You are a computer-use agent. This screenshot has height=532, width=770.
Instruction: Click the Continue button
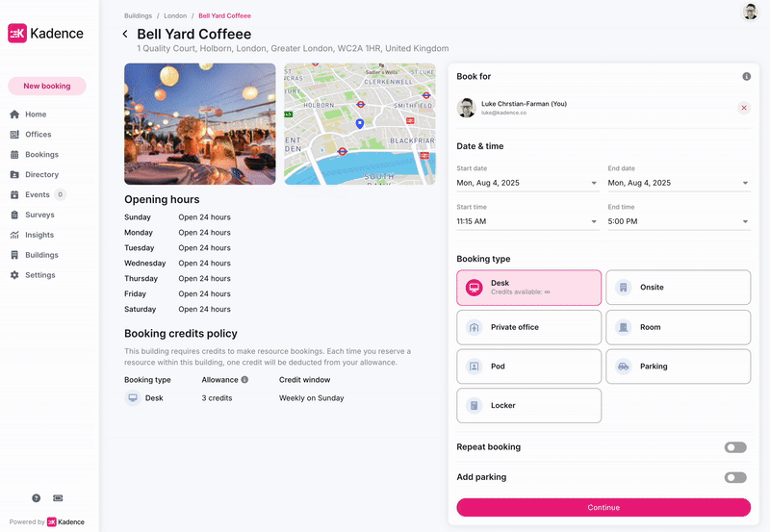coord(603,507)
